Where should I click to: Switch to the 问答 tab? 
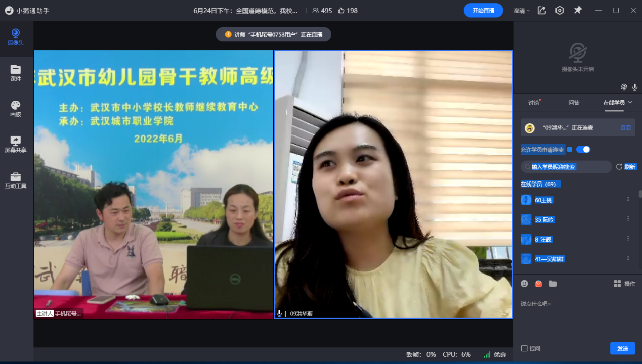point(574,103)
